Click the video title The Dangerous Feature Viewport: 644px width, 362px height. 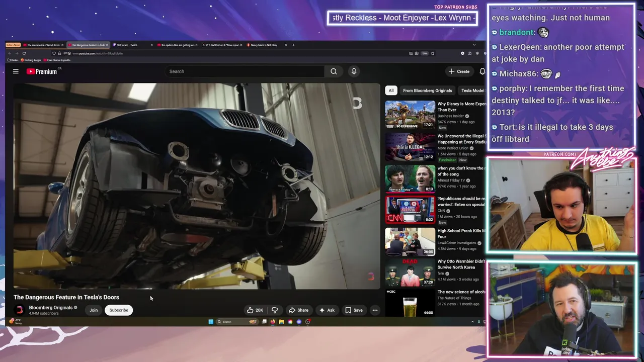point(66,297)
